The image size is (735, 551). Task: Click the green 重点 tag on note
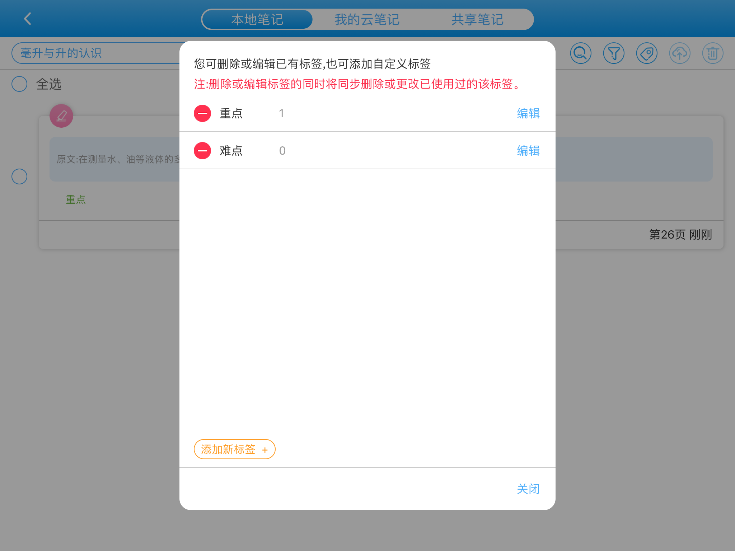click(x=76, y=199)
